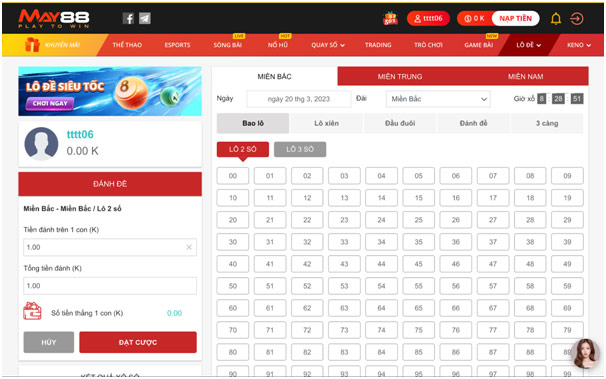
Task: Clear the bet amount with X icon
Action: tap(189, 247)
